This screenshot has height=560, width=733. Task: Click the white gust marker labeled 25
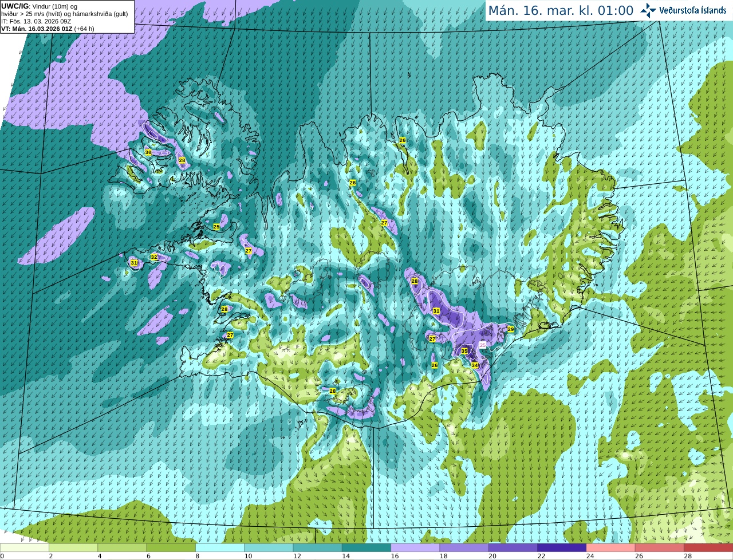click(x=483, y=345)
